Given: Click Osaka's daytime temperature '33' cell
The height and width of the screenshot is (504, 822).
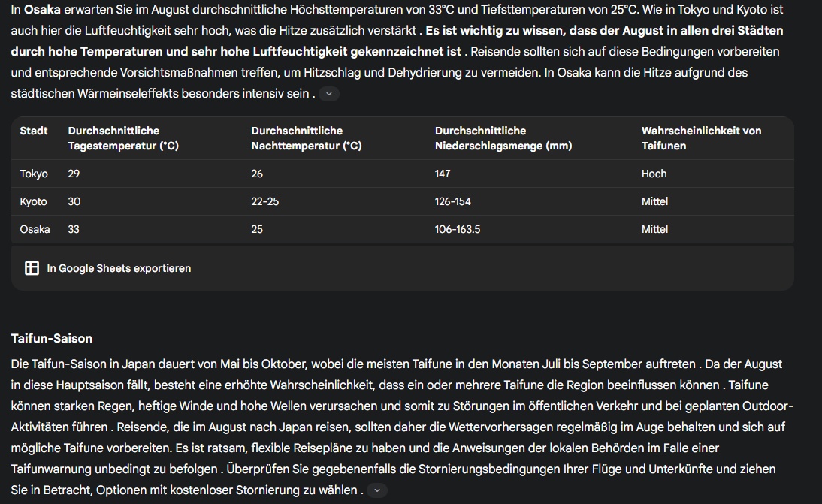Looking at the screenshot, I should [74, 229].
